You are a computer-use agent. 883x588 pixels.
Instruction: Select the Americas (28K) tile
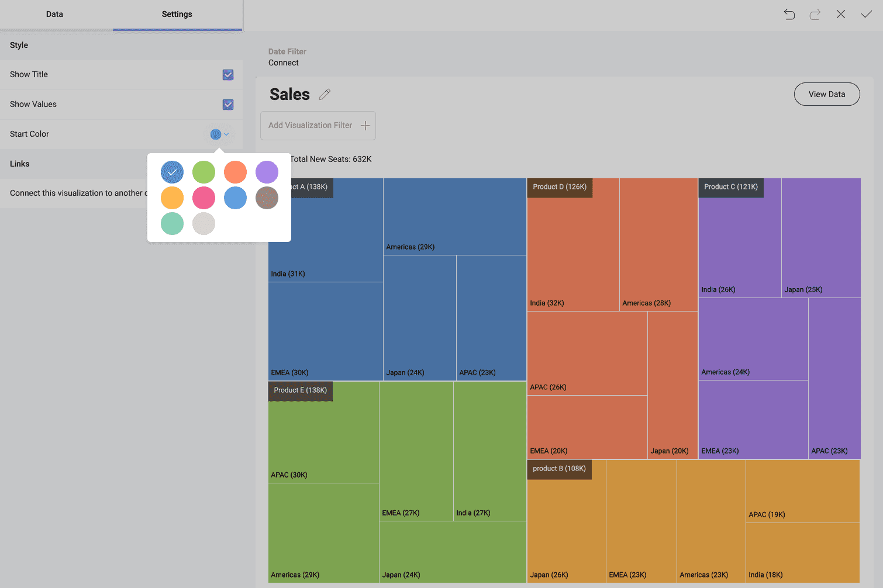point(658,245)
